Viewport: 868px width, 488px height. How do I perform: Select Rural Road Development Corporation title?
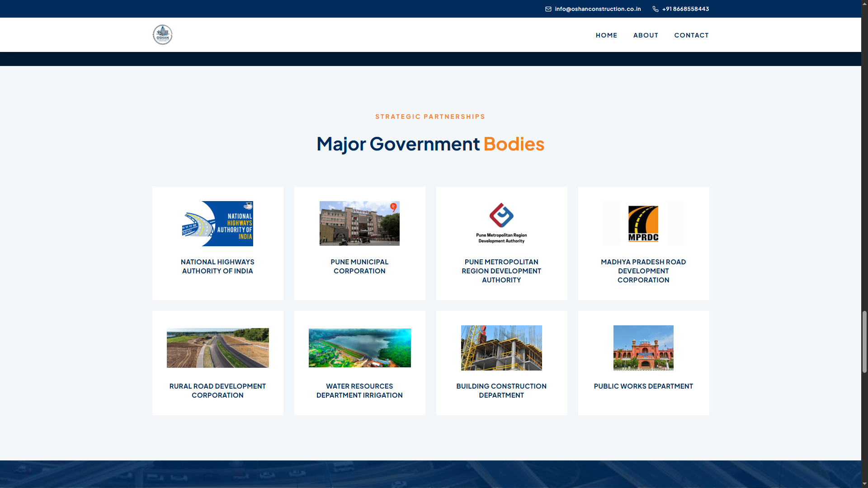tap(217, 391)
